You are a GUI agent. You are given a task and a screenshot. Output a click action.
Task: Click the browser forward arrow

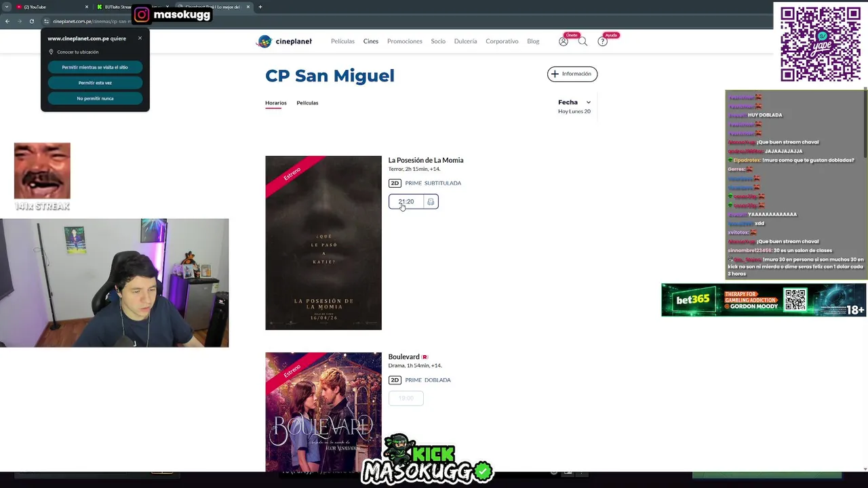point(20,21)
